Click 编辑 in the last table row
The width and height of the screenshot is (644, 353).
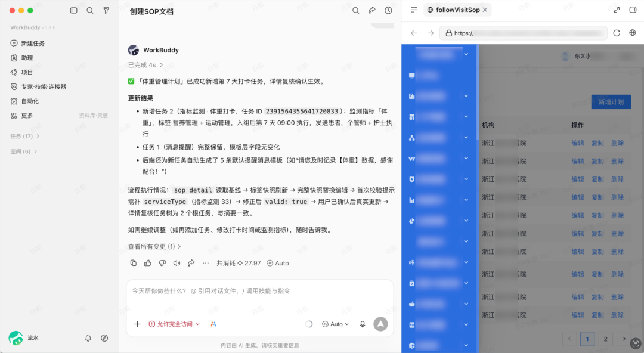[x=577, y=315]
